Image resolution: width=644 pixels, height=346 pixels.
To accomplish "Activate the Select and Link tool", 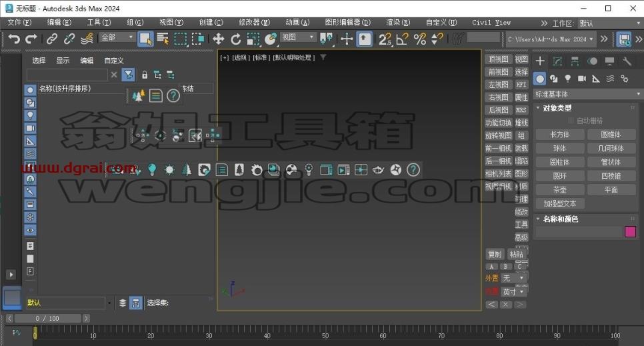I will point(52,39).
